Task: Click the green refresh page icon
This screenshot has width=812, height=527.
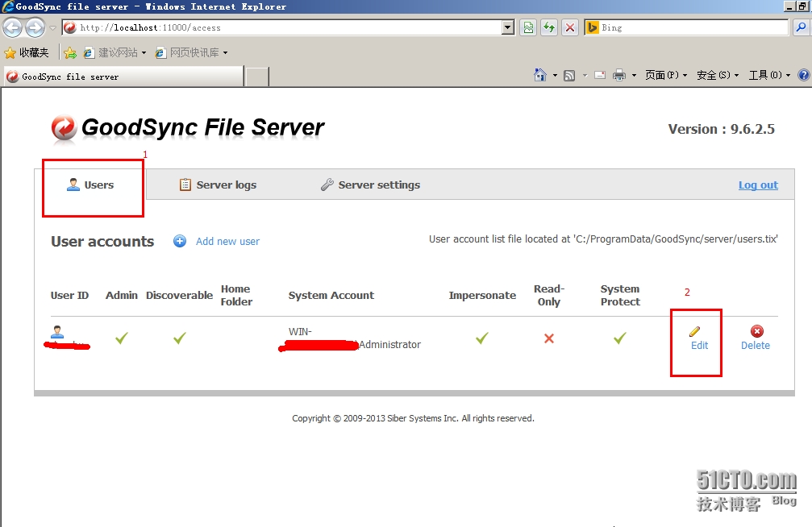Action: pos(549,27)
